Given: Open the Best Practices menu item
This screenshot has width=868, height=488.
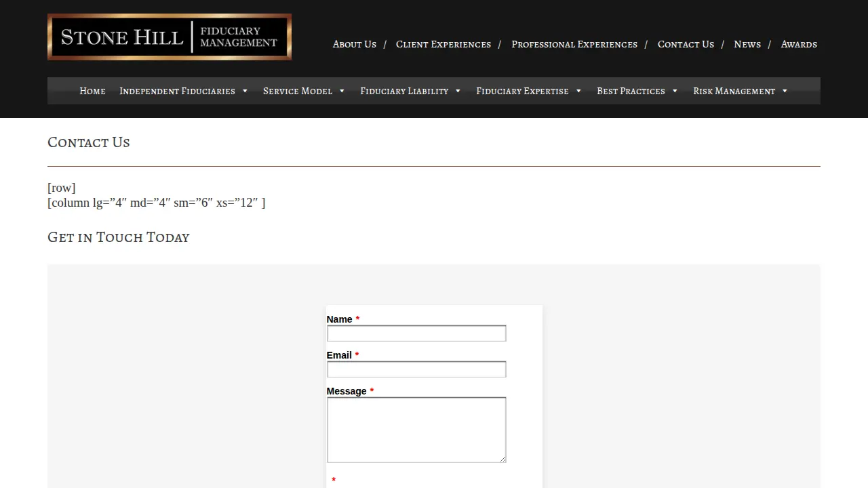Looking at the screenshot, I should click(631, 91).
